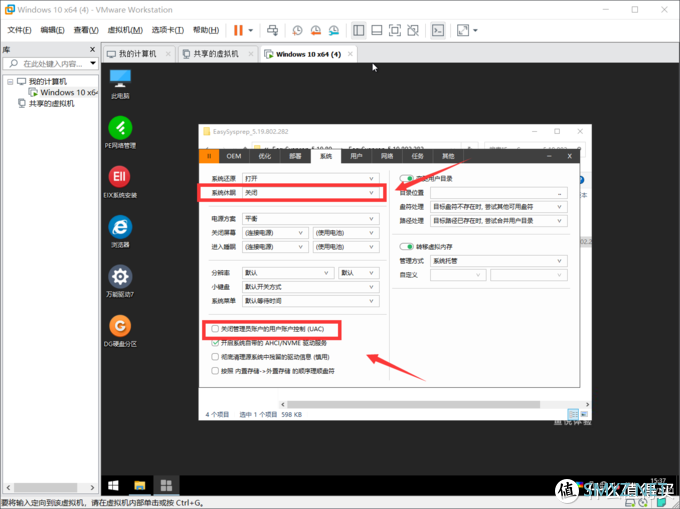Open the 系统休眠 dropdown
The width and height of the screenshot is (680, 509).
click(311, 193)
